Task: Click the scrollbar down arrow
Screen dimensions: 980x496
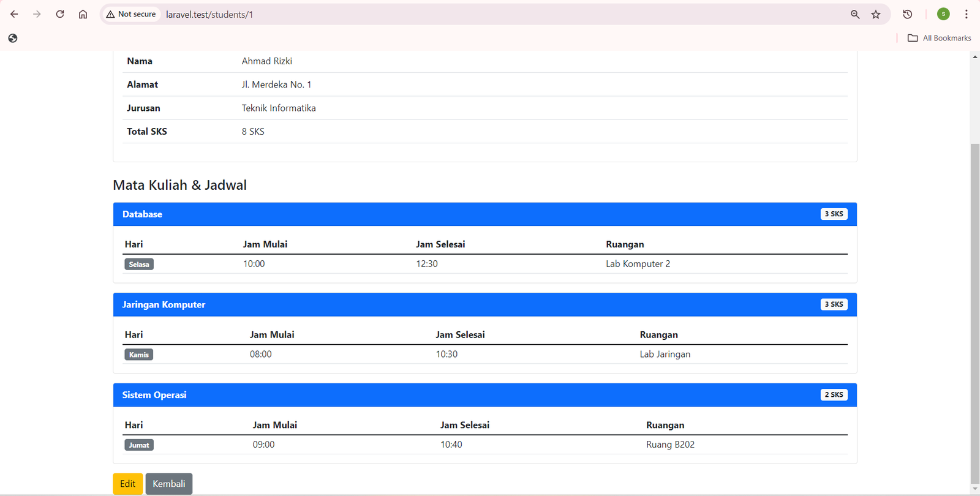Action: click(975, 489)
